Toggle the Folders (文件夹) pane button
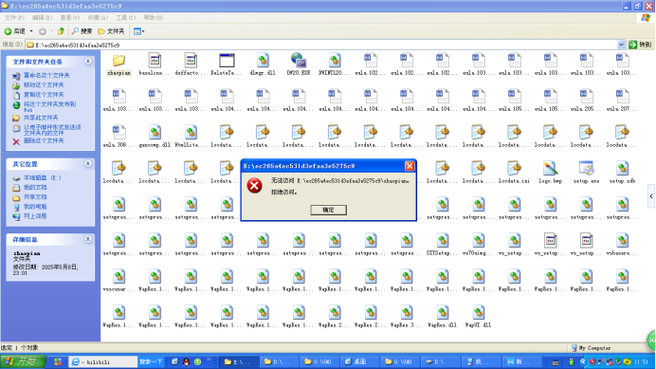Viewport: 656px width, 369px height. tap(111, 31)
